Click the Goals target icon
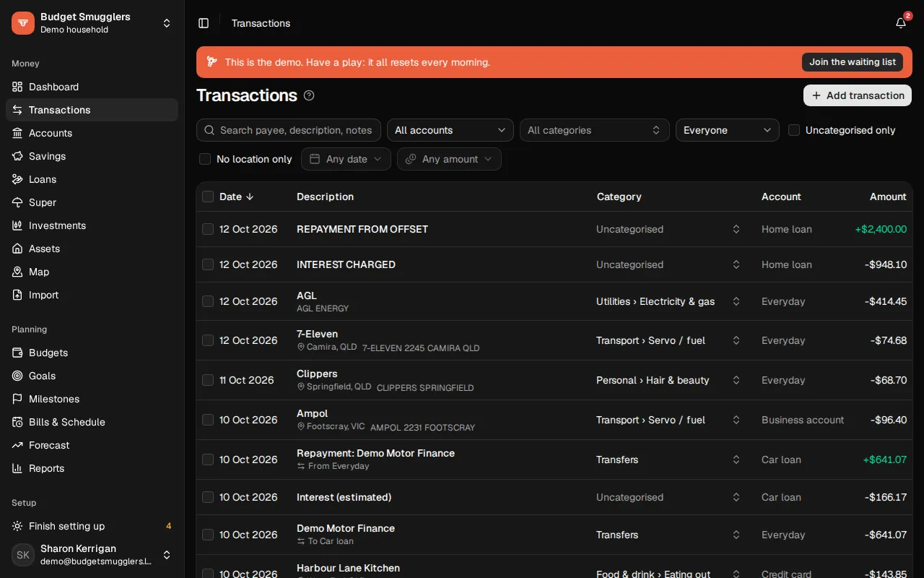This screenshot has width=924, height=578. point(17,376)
